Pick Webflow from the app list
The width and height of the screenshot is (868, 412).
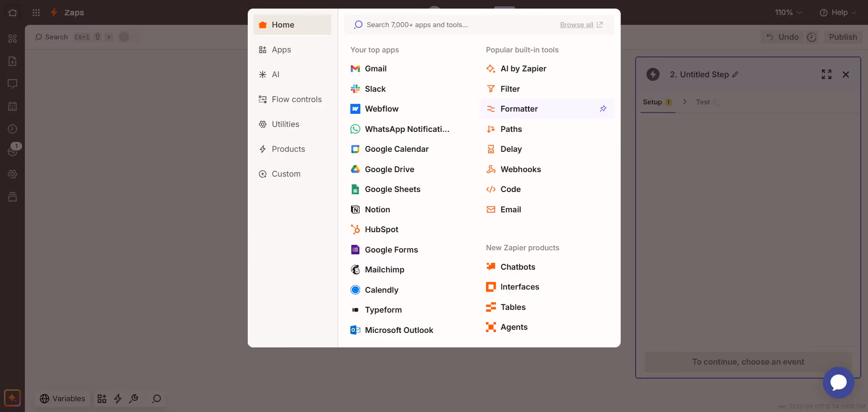pos(374,109)
